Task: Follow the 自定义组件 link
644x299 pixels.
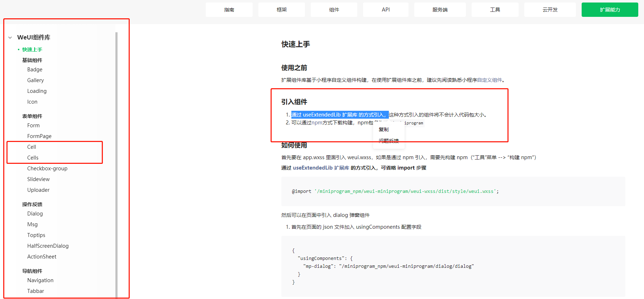Action: 490,80
